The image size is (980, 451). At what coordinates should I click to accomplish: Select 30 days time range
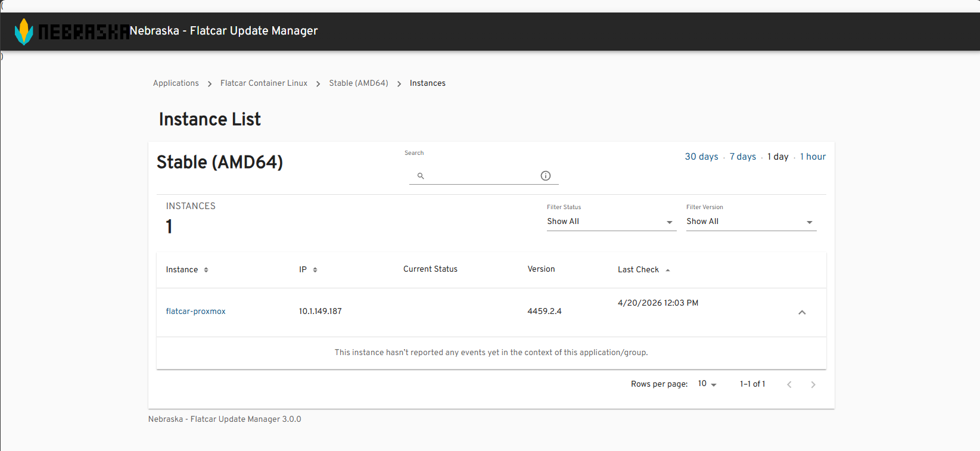[x=701, y=157]
